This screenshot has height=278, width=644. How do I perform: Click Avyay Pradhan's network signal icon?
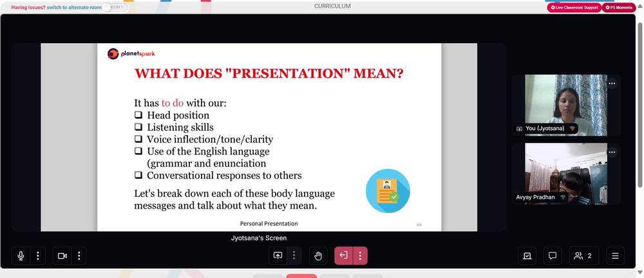tap(563, 198)
